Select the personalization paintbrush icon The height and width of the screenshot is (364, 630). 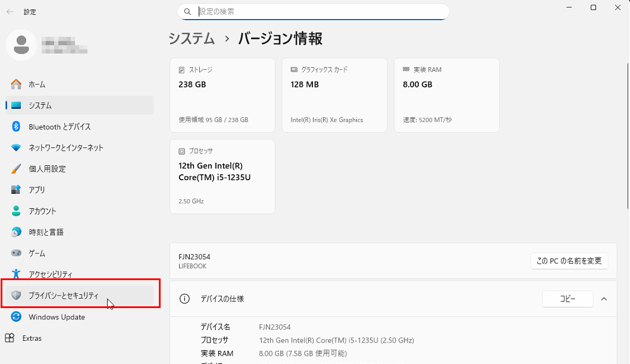[16, 169]
